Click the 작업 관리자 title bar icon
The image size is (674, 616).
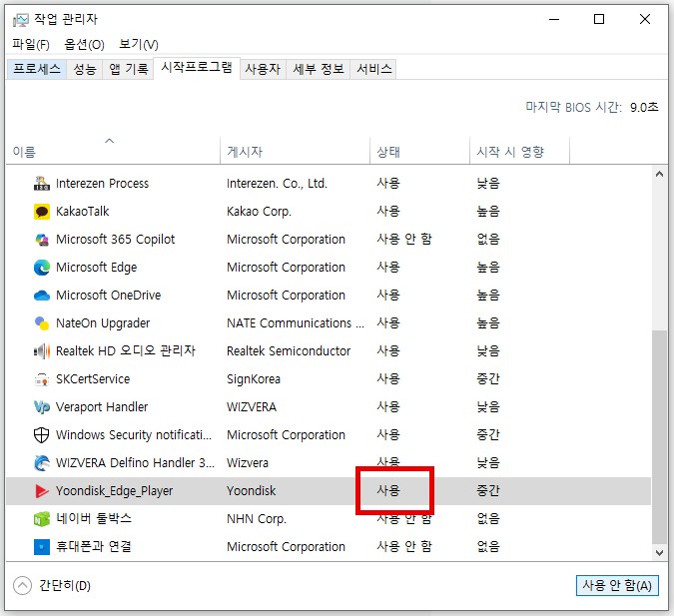tap(21, 20)
